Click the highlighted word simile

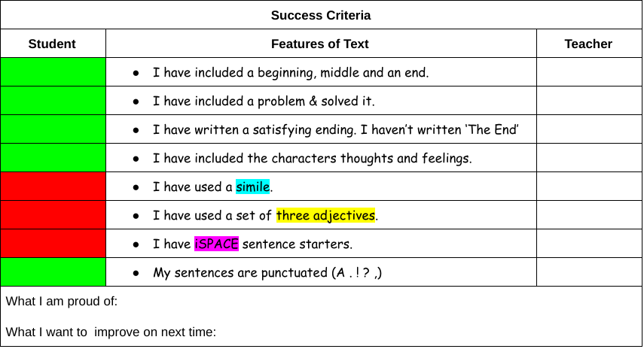pos(252,187)
